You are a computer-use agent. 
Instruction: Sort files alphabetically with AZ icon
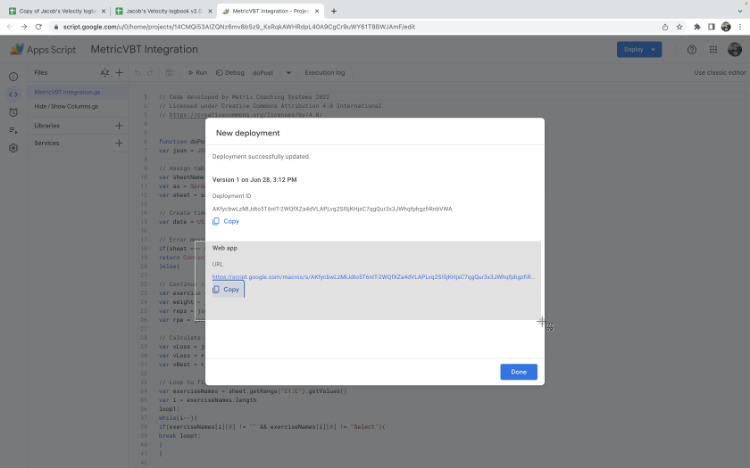coord(105,73)
